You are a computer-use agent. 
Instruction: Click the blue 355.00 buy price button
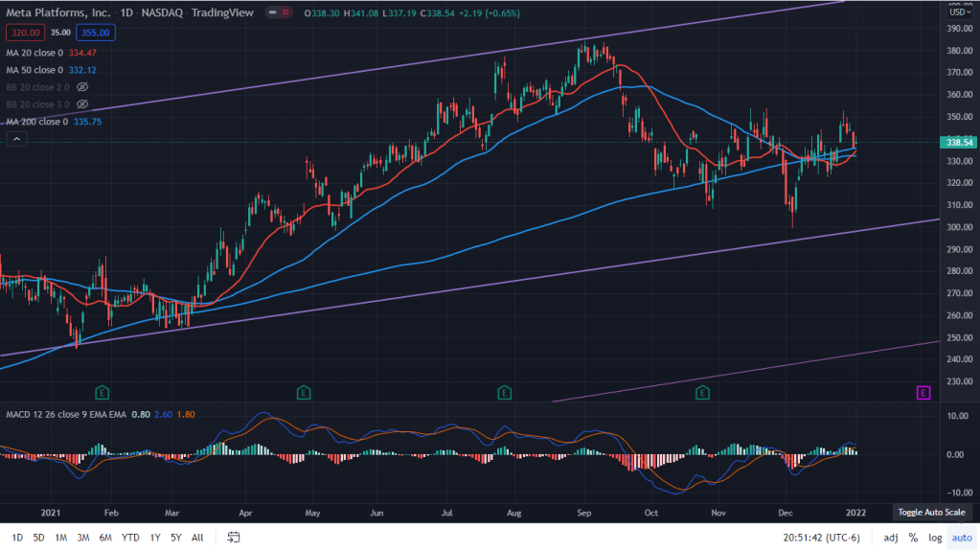point(97,33)
